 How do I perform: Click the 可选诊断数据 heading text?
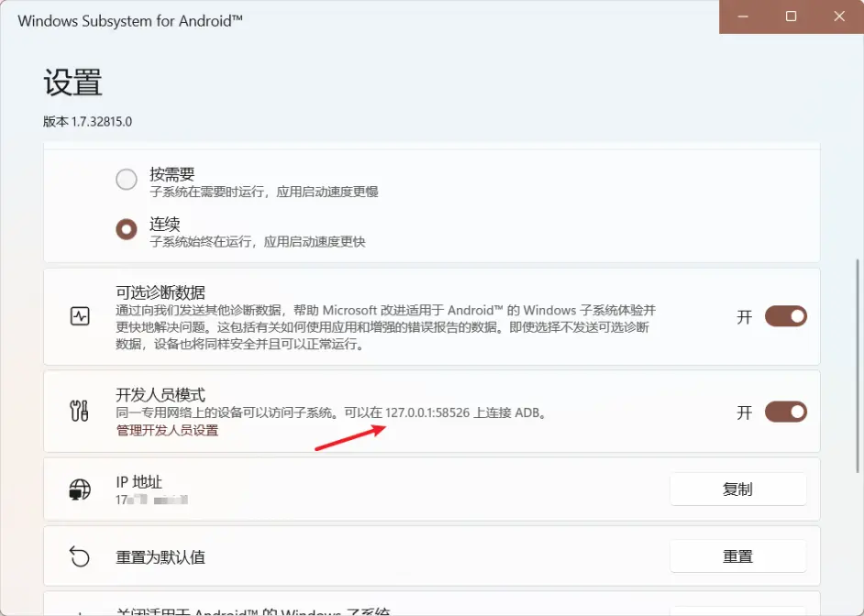(161, 292)
